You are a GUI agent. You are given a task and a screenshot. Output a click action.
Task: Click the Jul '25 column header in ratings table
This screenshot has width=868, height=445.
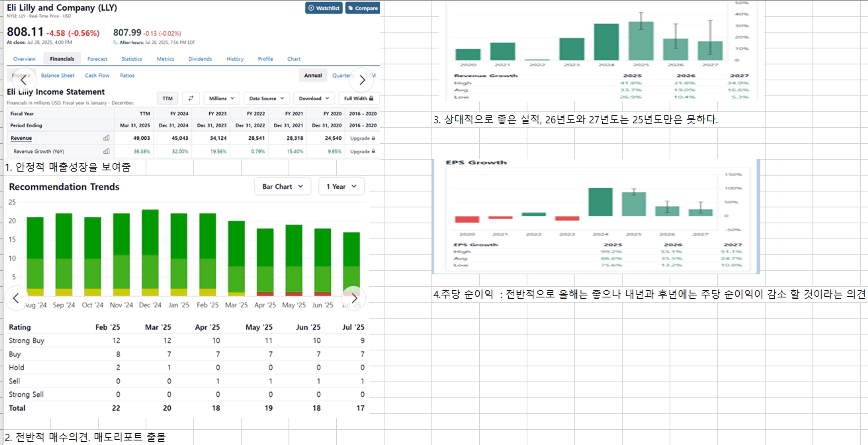tap(353, 327)
